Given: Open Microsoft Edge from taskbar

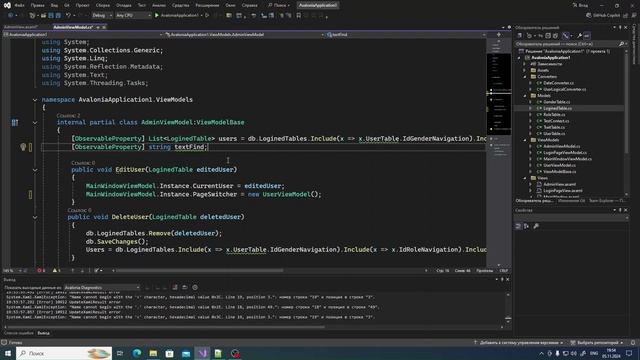Looking at the screenshot, I should 137,353.
